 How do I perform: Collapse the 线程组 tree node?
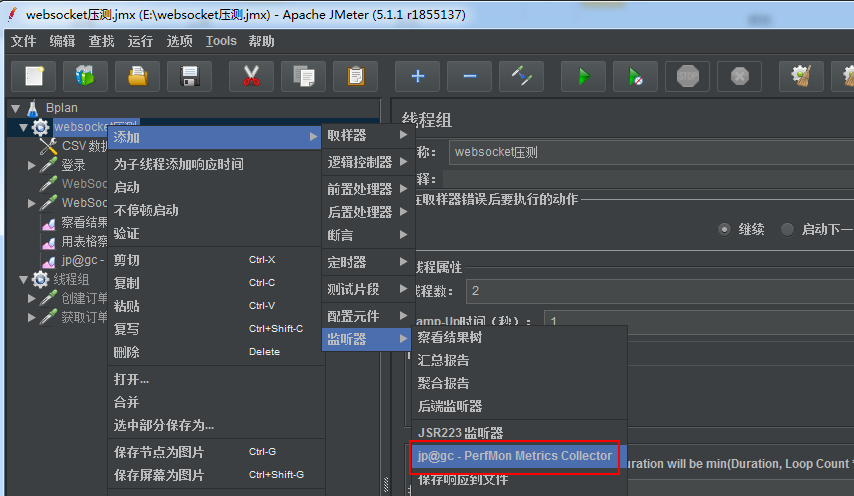pos(23,280)
